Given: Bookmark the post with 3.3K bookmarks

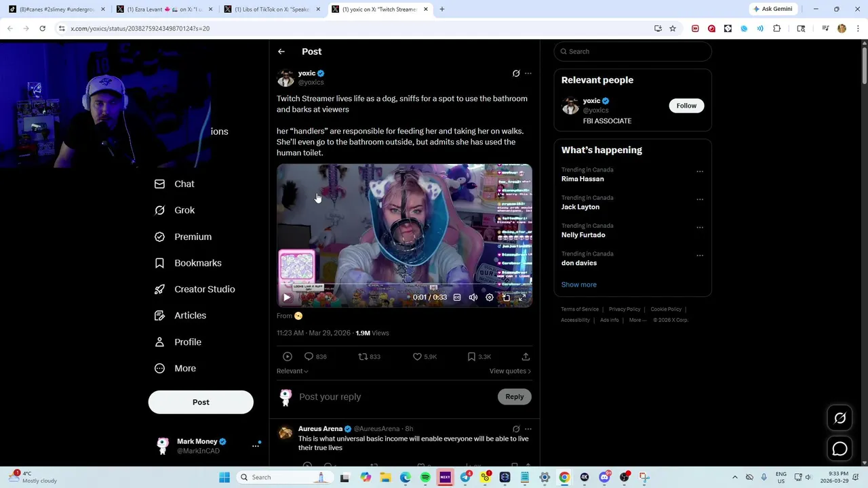Looking at the screenshot, I should pos(479,357).
